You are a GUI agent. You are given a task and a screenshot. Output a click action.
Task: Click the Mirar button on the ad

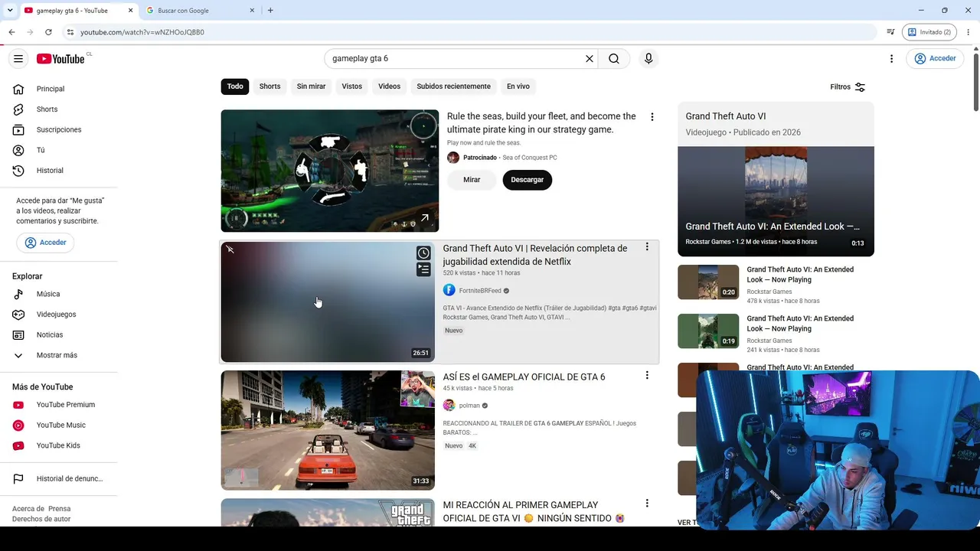tap(472, 180)
